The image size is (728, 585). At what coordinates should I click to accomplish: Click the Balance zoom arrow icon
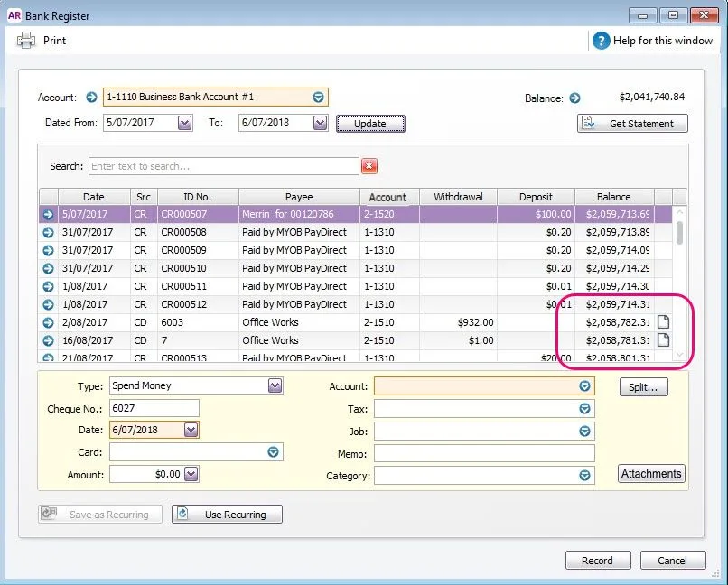point(574,98)
